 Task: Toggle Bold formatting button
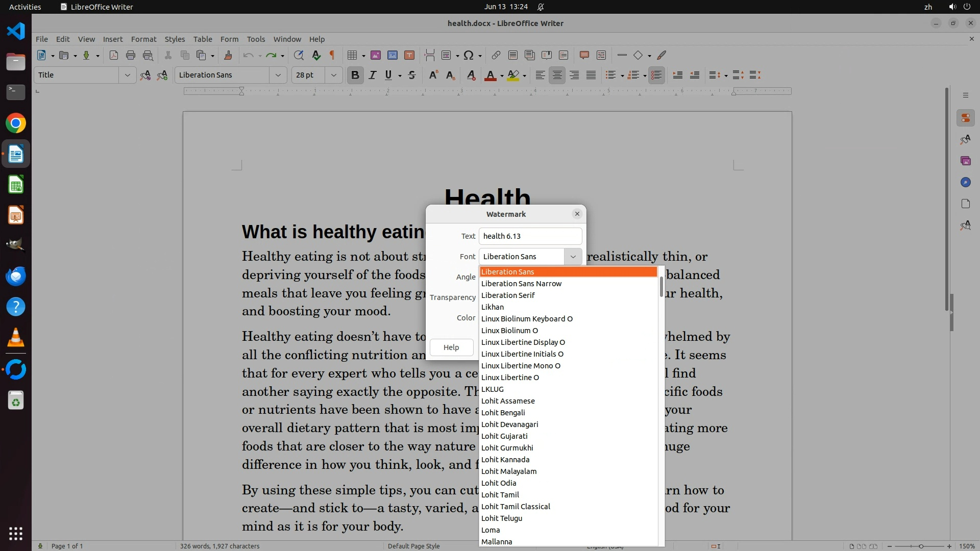click(x=355, y=76)
